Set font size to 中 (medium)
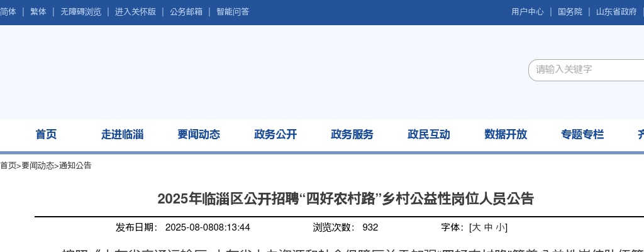644x252 pixels. coord(488,227)
